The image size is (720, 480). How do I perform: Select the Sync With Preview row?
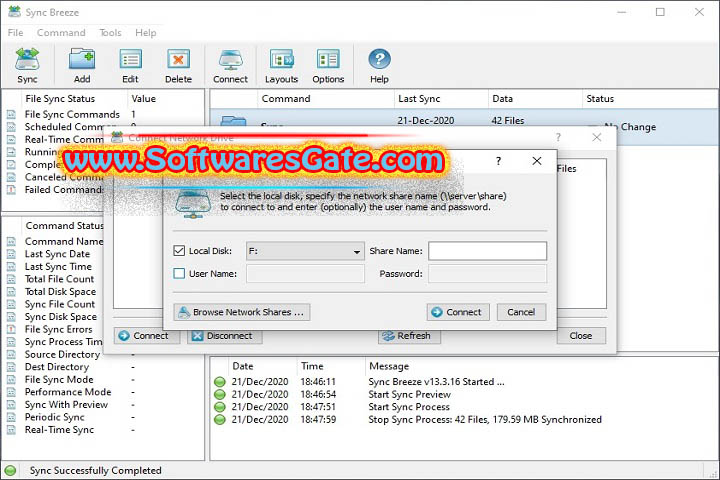tap(105, 404)
